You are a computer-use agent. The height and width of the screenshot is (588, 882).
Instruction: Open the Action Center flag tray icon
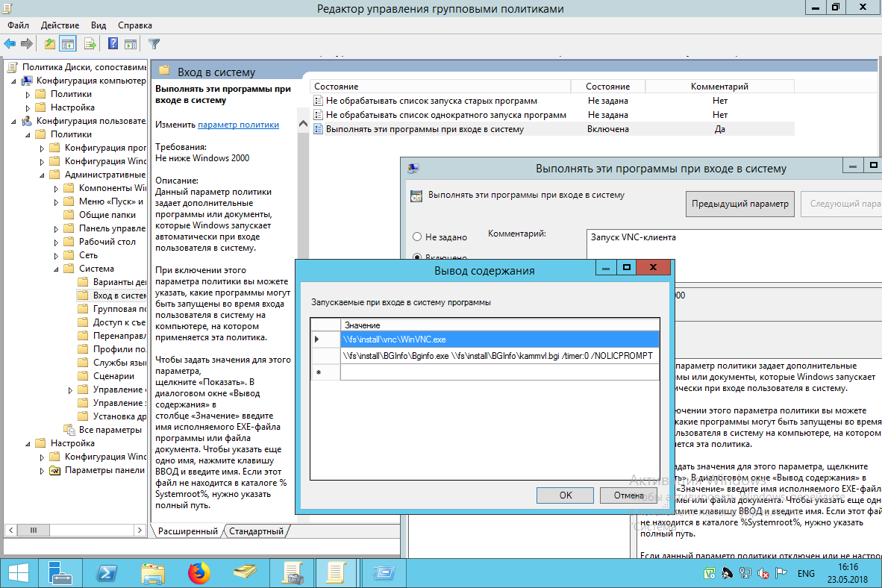pyautogui.click(x=781, y=573)
